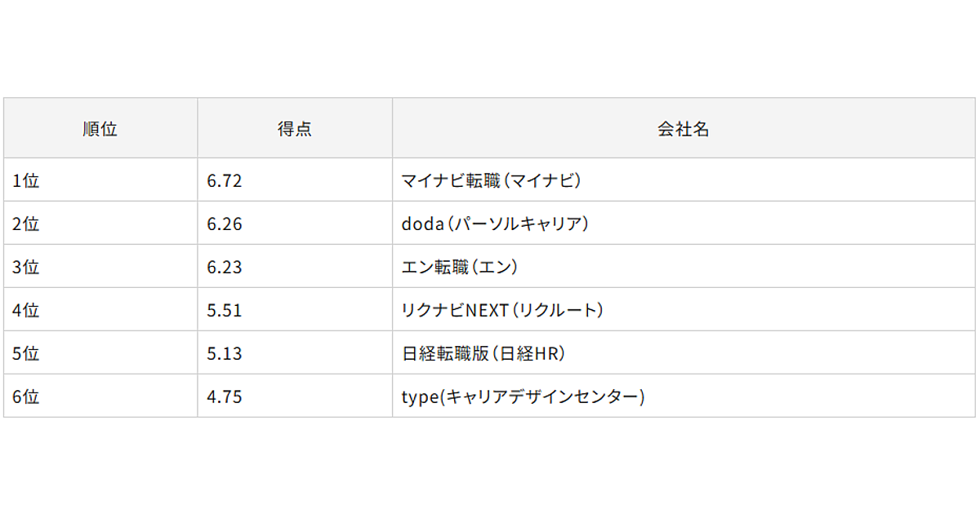The image size is (980, 514).
Task: Click 日経転職版（日経HR） company name
Action: [484, 353]
